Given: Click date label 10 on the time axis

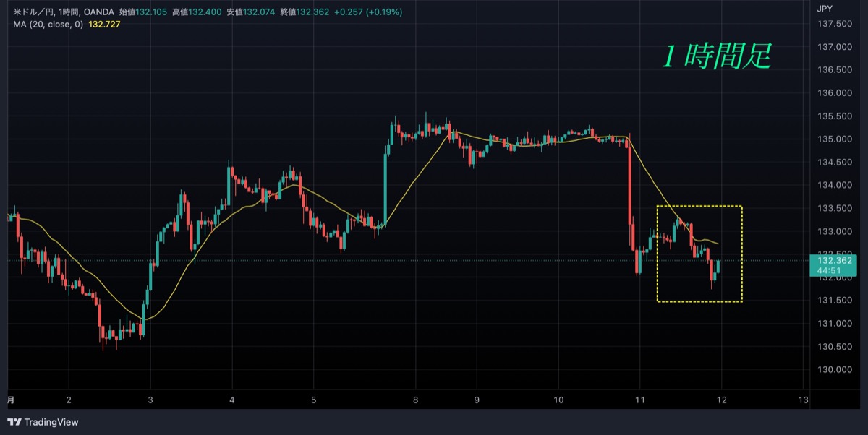Looking at the screenshot, I should pyautogui.click(x=558, y=400).
